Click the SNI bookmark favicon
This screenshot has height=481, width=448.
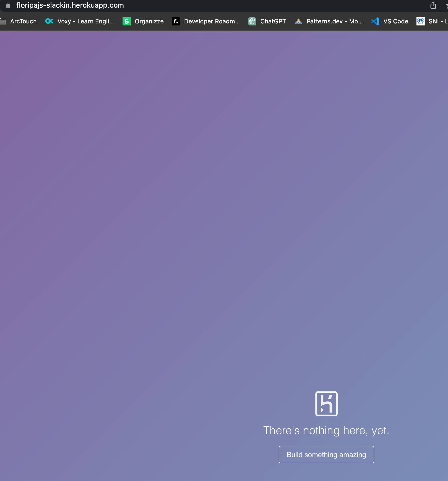coord(421,21)
